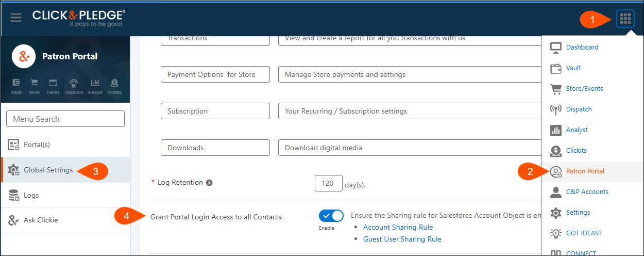644x256 pixels.
Task: Open Dispatch shortcut in sidebar header
Action: click(x=74, y=87)
